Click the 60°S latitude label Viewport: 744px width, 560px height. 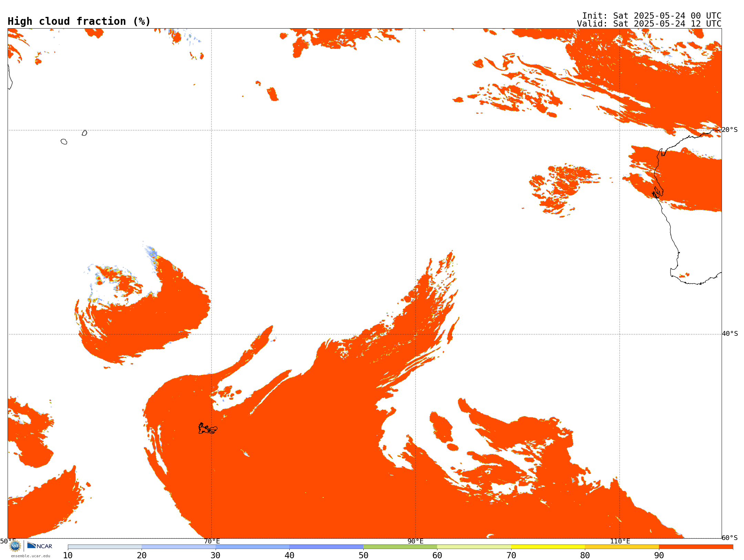pyautogui.click(x=730, y=538)
